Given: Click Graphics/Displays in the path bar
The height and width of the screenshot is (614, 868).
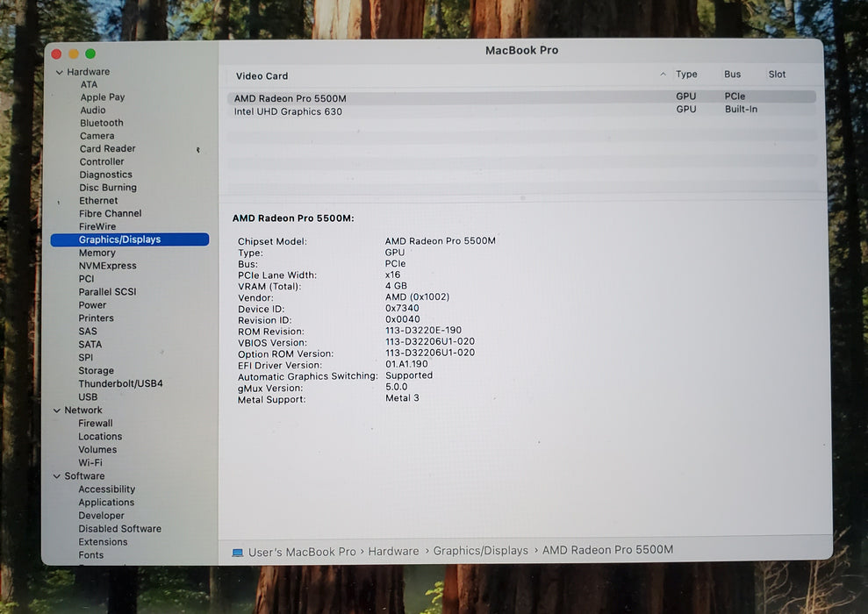Looking at the screenshot, I should 480,551.
